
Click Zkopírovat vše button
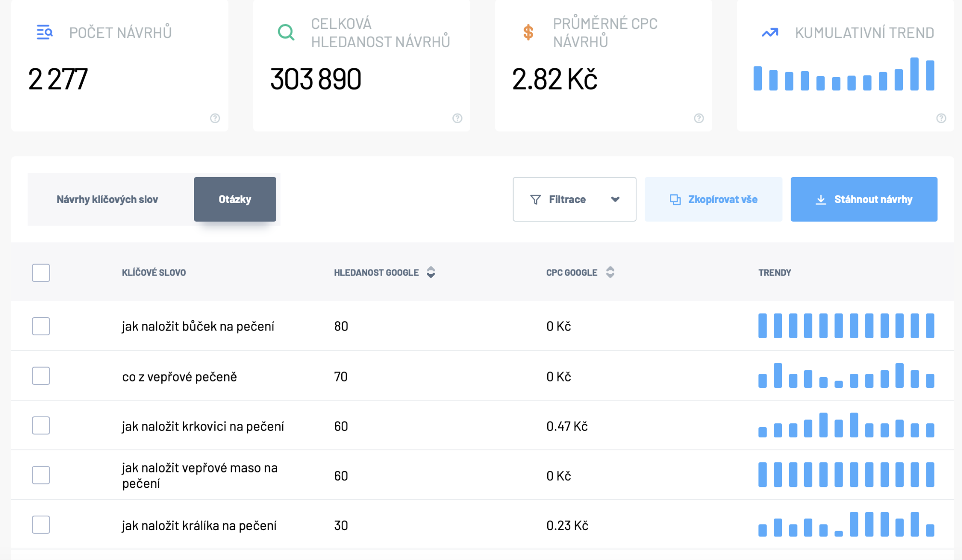[713, 199]
